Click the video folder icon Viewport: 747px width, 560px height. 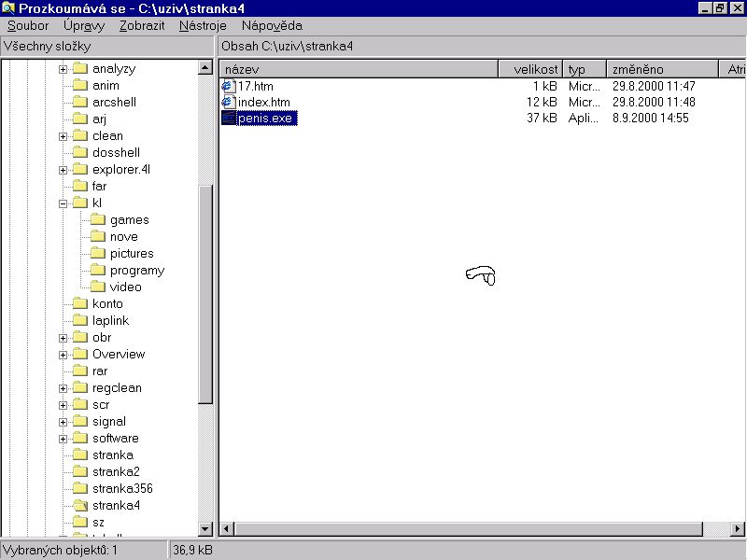click(x=97, y=287)
